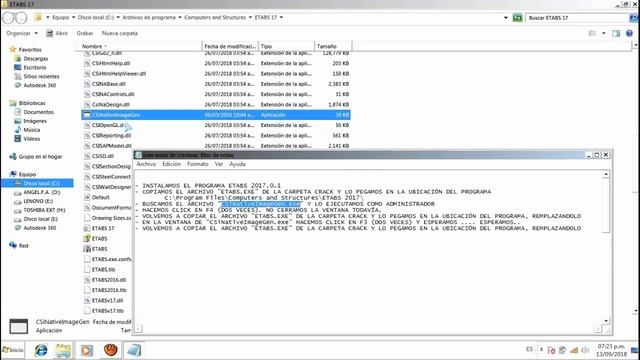Expand the Computers and Structures breadcrumb arrow
Screen dimensions: 640x360
click(x=250, y=18)
